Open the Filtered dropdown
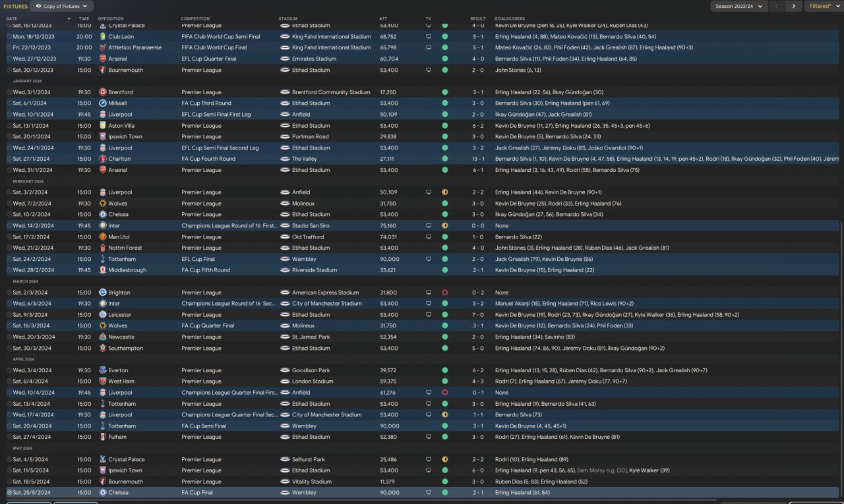 (x=824, y=6)
